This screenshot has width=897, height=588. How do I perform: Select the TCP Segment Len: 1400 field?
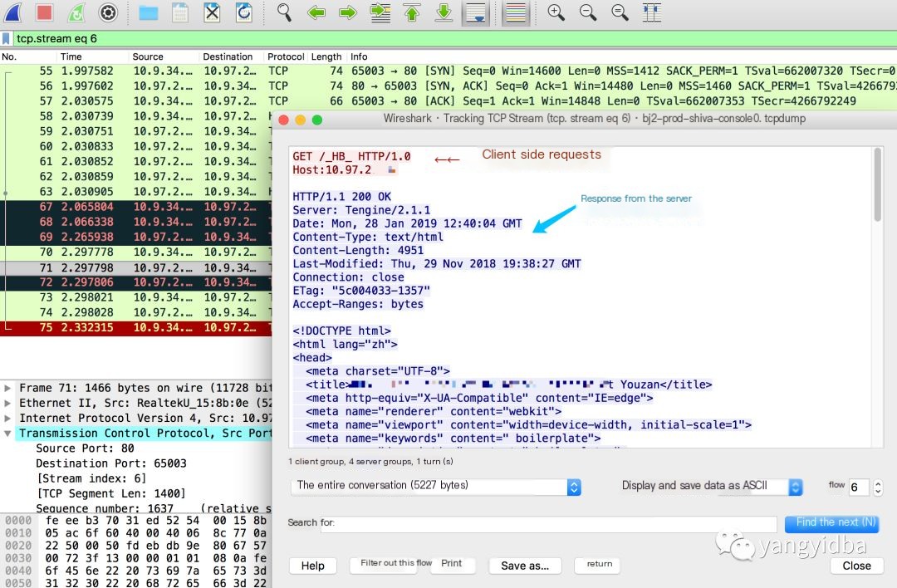coord(111,493)
